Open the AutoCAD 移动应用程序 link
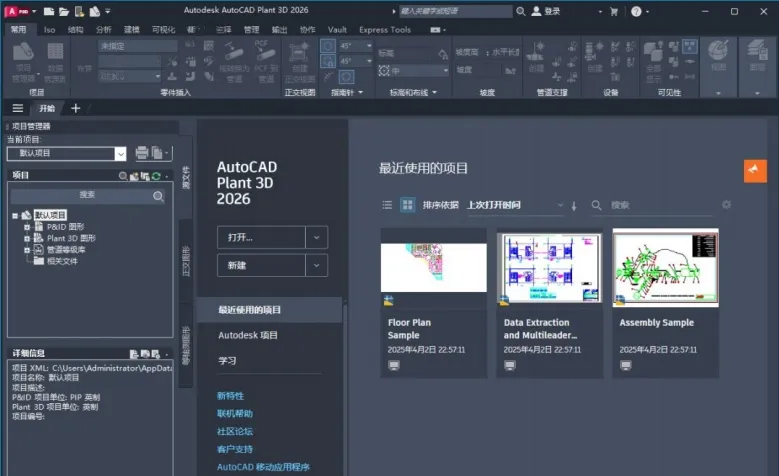Image resolution: width=779 pixels, height=476 pixels. click(x=263, y=467)
